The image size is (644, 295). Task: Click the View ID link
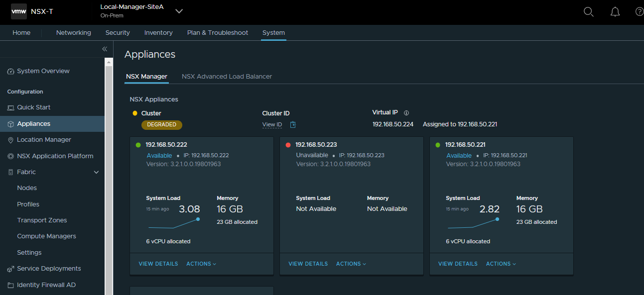272,125
